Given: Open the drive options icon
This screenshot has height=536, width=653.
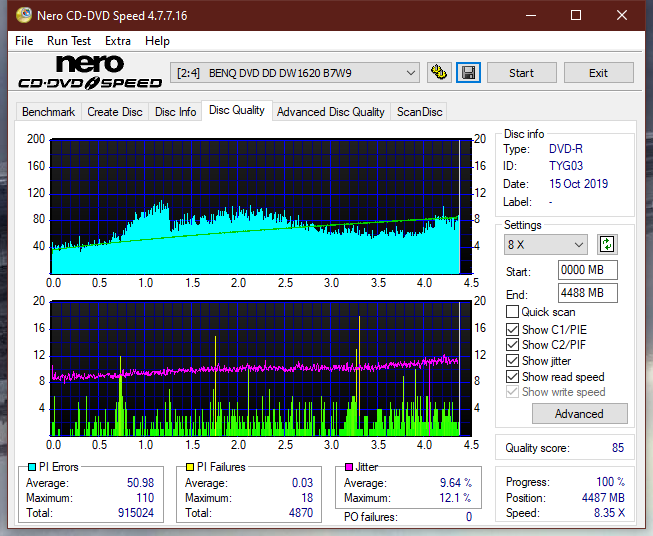Looking at the screenshot, I should pos(439,73).
